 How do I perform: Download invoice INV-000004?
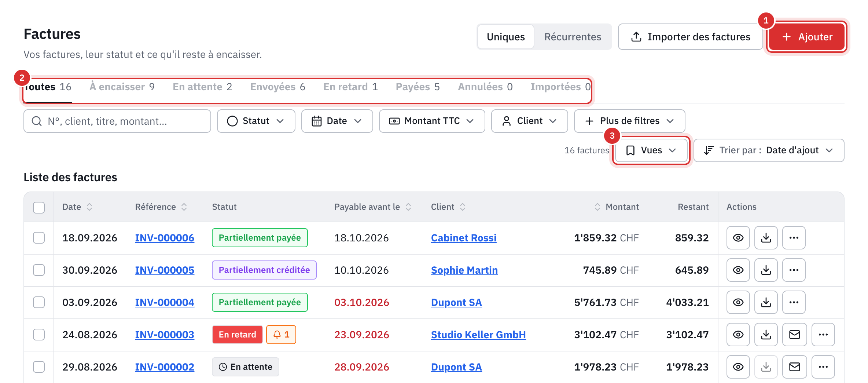766,302
